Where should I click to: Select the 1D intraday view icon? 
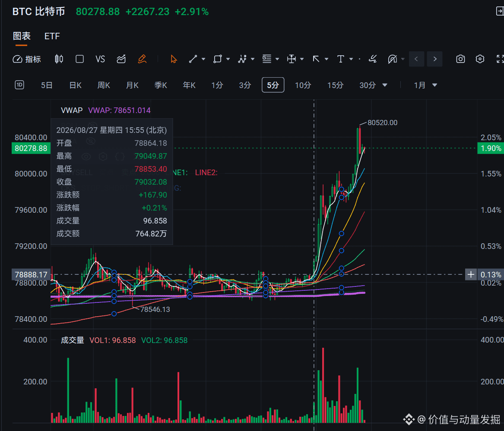pyautogui.click(x=19, y=85)
